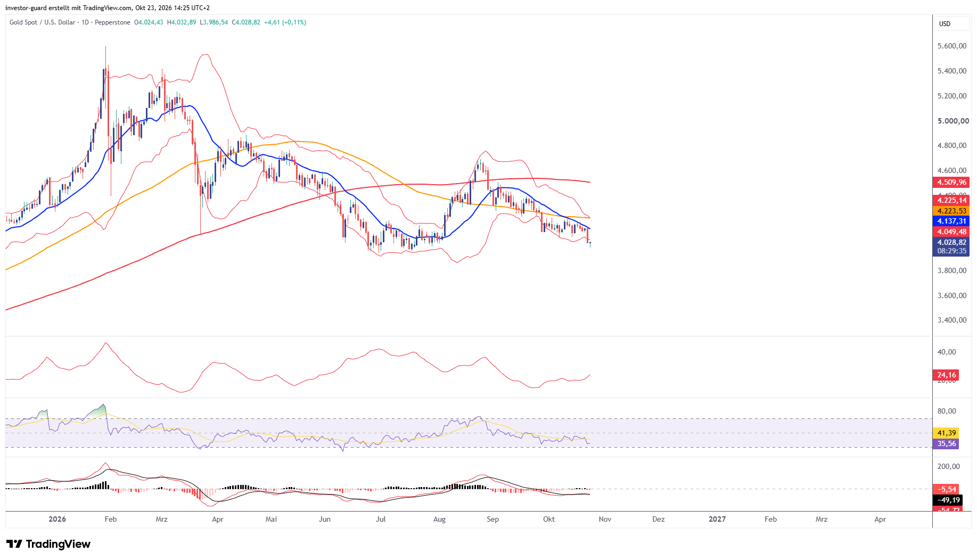This screenshot has height=560, width=977.
Task: Click the current price 4.028,82 label
Action: [x=951, y=243]
